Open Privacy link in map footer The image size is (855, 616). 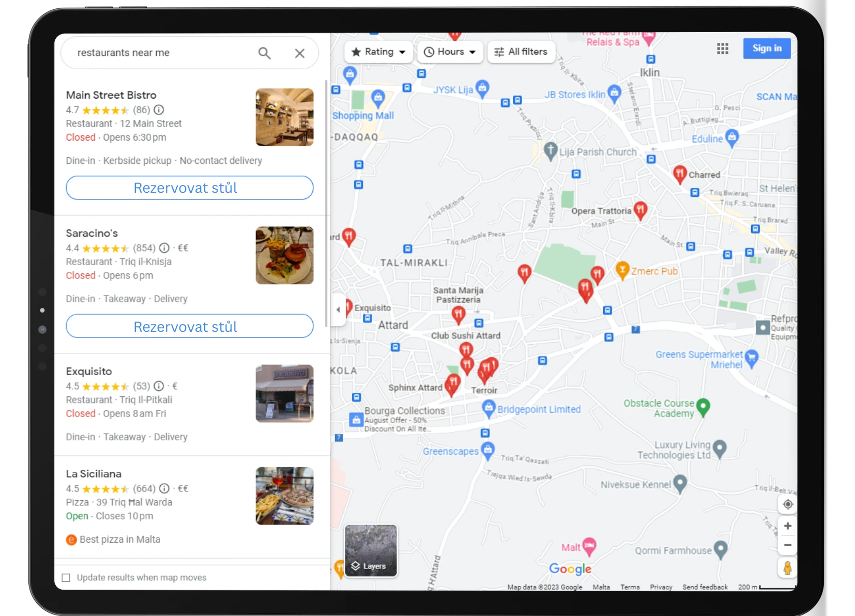click(x=661, y=587)
